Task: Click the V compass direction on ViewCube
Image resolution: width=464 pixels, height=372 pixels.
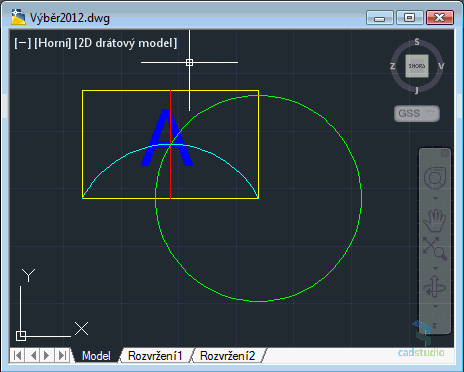Action: click(441, 66)
